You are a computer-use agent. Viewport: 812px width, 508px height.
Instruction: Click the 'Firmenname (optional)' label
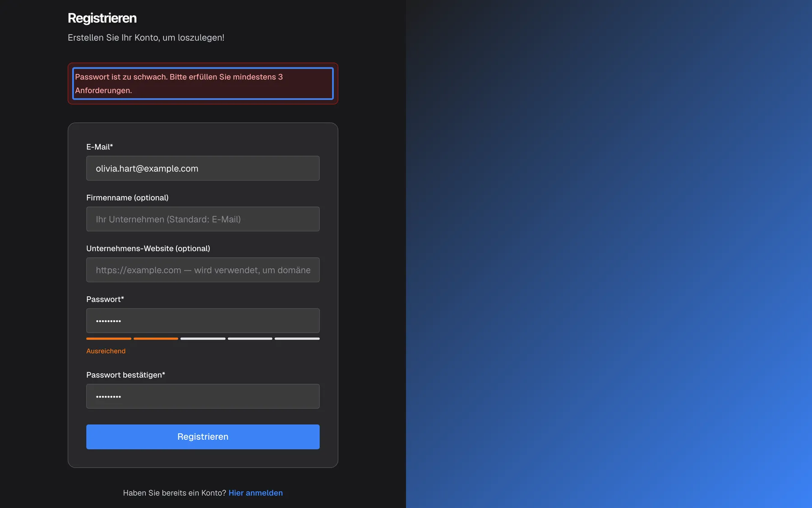(128, 198)
